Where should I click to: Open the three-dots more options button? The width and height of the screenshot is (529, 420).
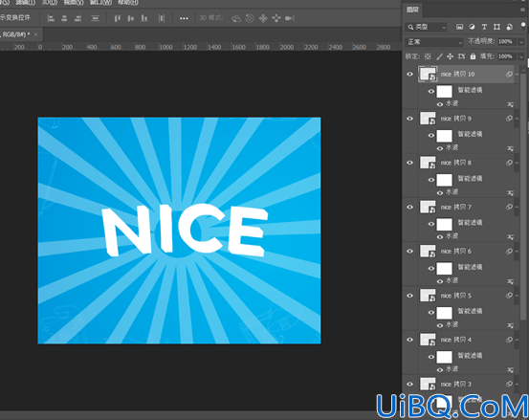tap(184, 18)
